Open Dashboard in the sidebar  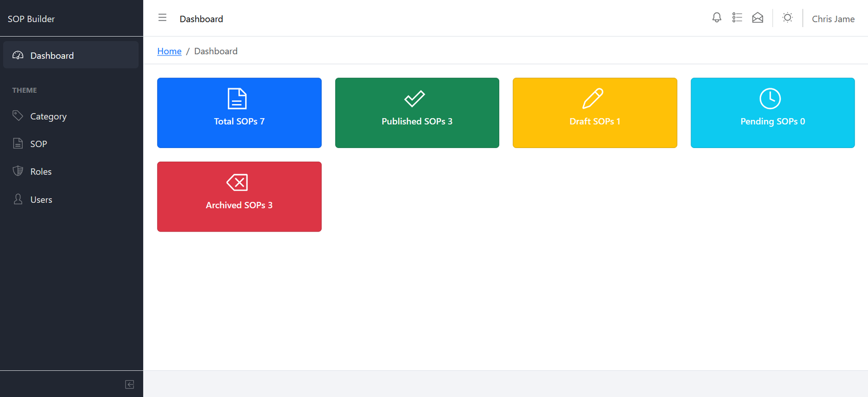(52, 55)
